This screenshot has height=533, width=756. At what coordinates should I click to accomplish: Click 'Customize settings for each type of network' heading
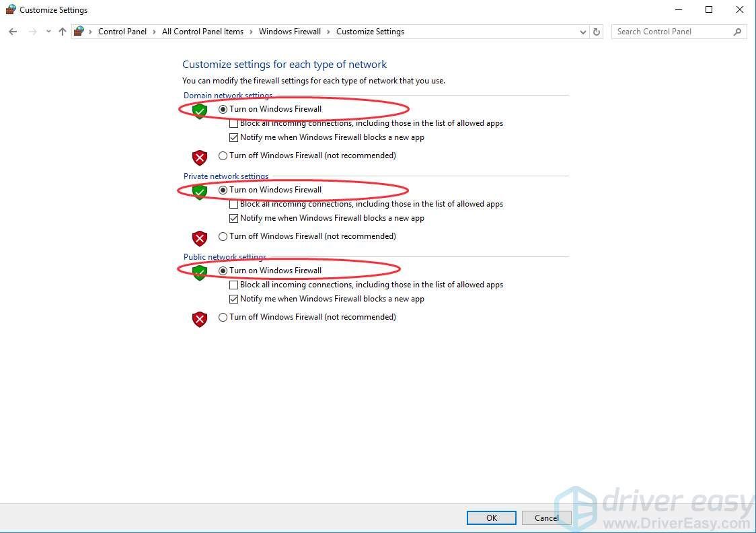(285, 64)
